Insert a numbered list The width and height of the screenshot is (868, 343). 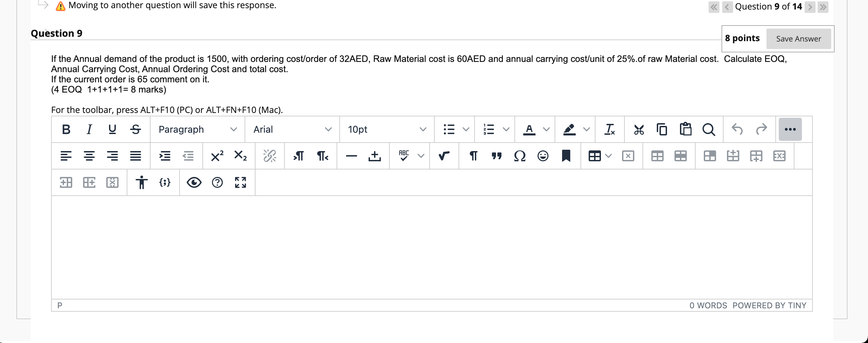(489, 129)
